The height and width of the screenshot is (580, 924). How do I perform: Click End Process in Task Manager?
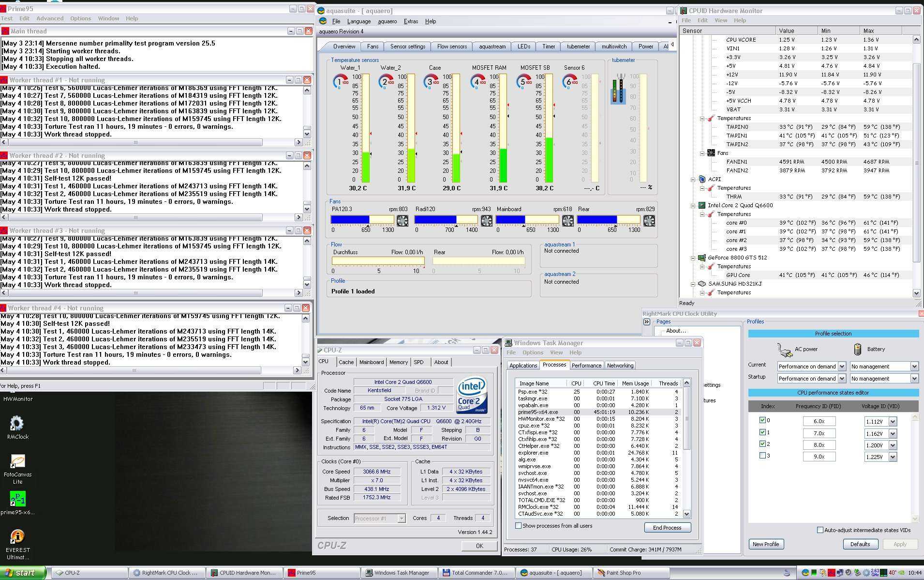pos(667,528)
